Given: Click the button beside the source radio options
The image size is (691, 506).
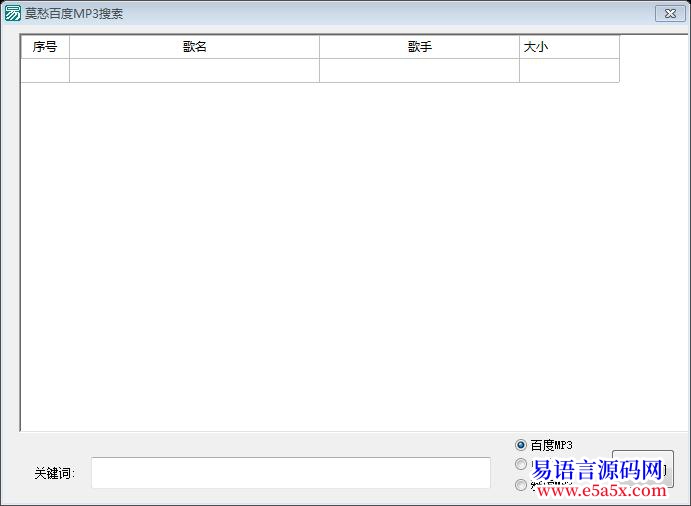Looking at the screenshot, I should pos(643,469).
